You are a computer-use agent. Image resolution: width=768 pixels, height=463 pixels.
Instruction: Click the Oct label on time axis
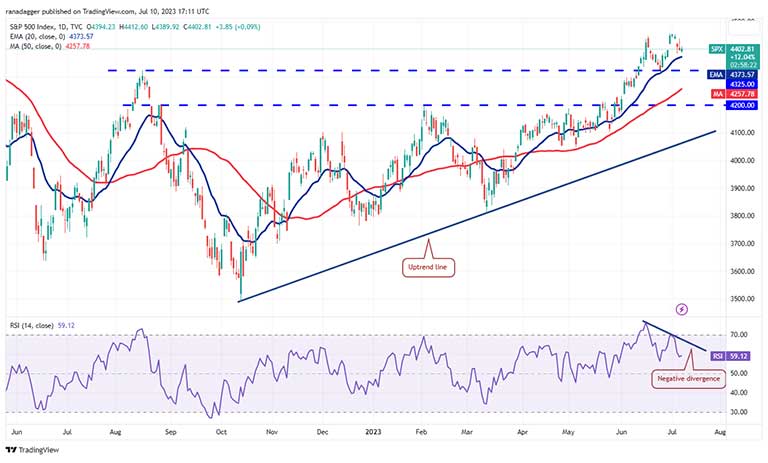pyautogui.click(x=221, y=433)
